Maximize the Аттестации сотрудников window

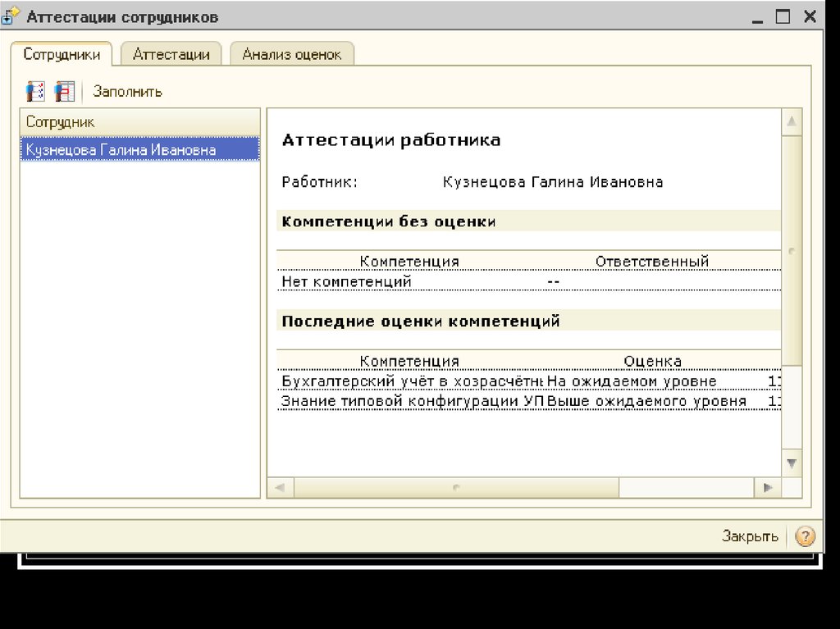[783, 16]
